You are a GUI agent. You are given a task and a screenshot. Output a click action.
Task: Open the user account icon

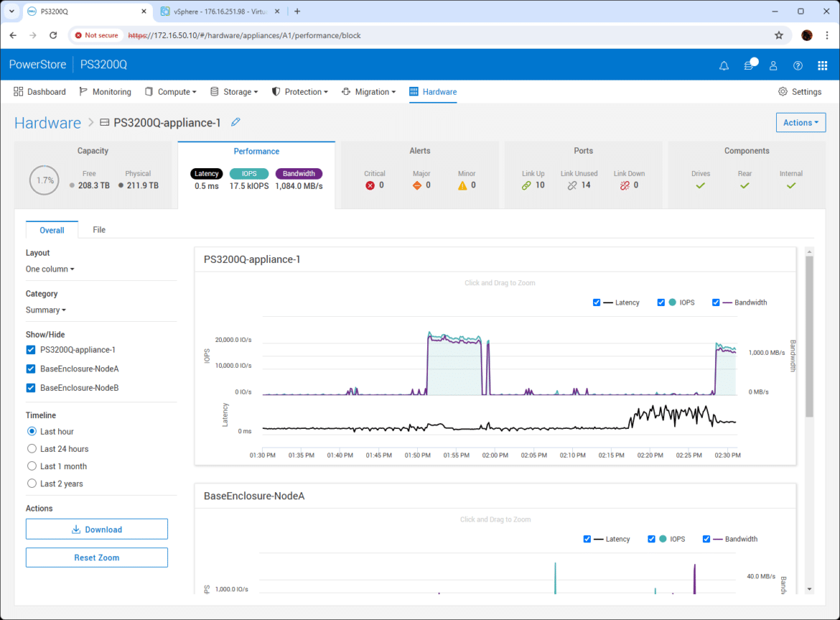pos(773,65)
